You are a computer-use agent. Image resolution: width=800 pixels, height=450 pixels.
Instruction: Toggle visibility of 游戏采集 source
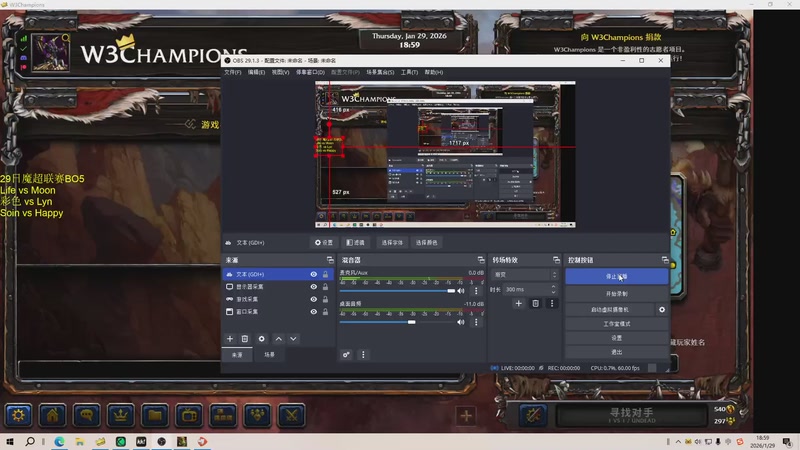[x=314, y=299]
